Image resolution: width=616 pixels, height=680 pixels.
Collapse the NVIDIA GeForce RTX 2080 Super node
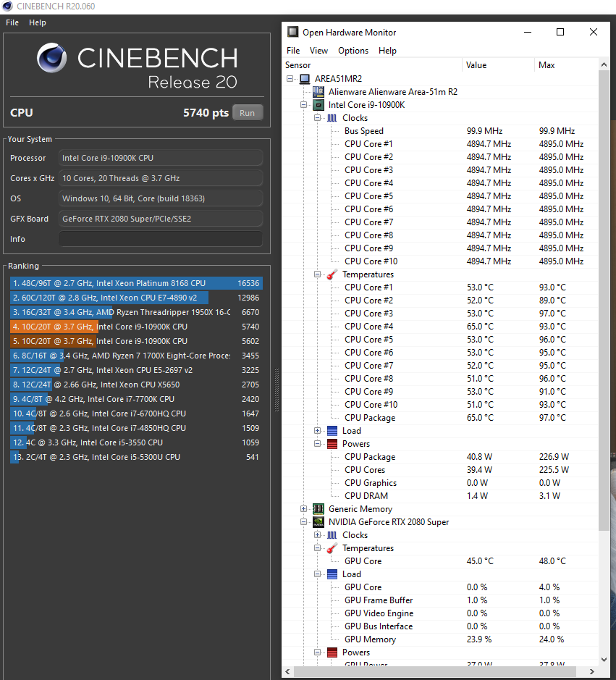pyautogui.click(x=303, y=521)
